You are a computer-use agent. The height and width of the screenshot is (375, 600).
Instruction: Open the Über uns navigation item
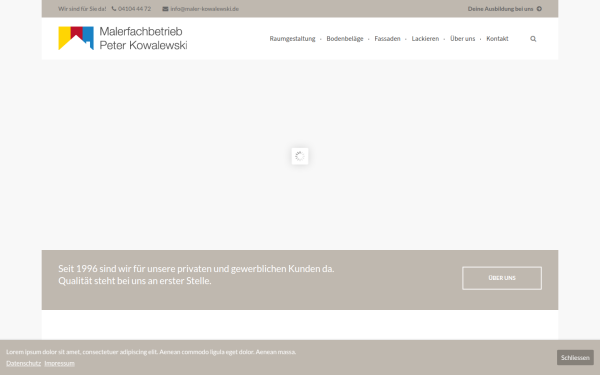click(462, 39)
